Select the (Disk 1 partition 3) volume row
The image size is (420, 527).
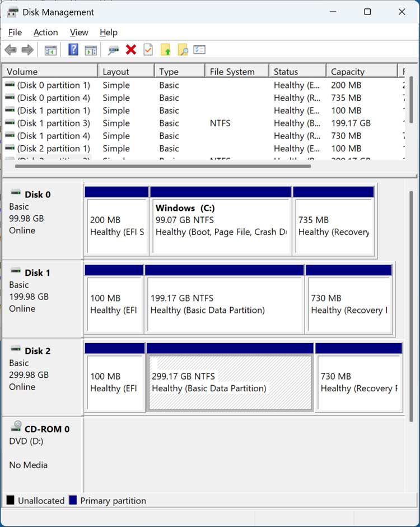tap(204, 123)
